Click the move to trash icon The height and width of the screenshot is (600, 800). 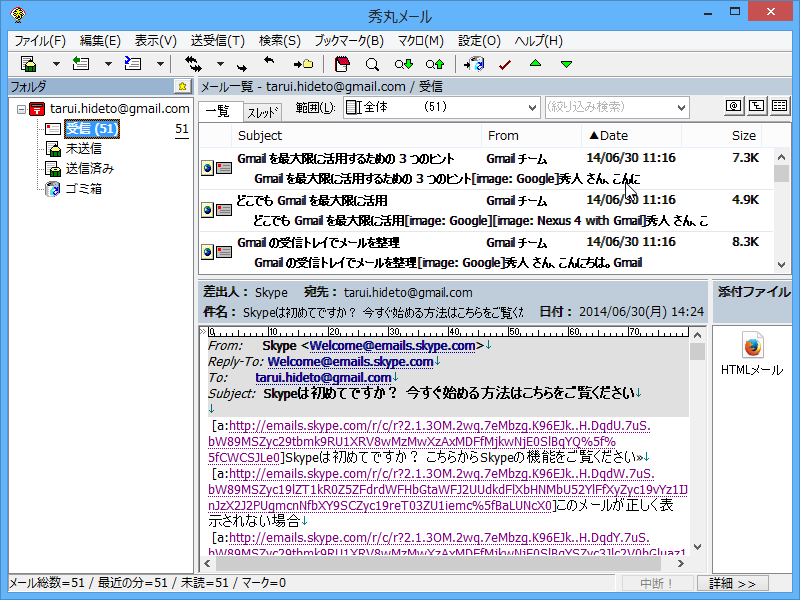coord(474,64)
